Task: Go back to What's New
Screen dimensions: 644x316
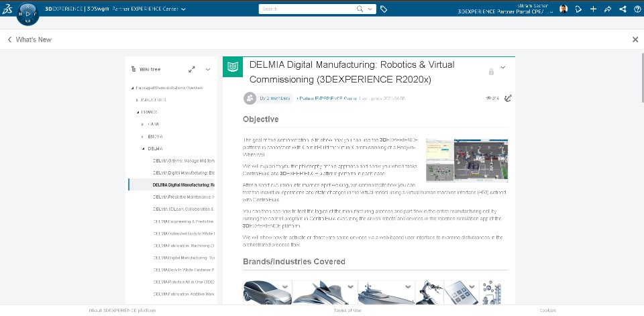Action: [30, 40]
